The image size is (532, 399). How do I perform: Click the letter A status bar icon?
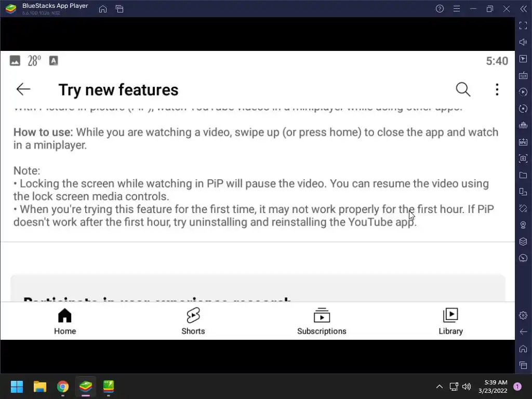click(x=54, y=61)
